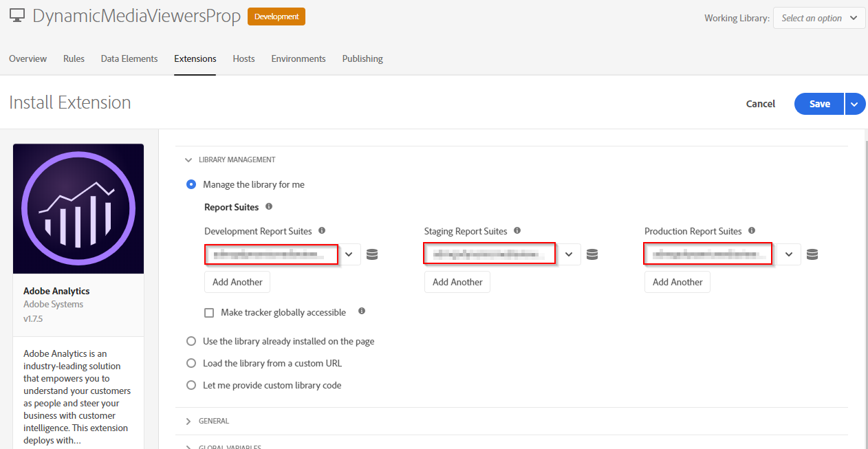This screenshot has height=449, width=868.
Task: Select Use the library already installed option
Action: pyautogui.click(x=191, y=341)
